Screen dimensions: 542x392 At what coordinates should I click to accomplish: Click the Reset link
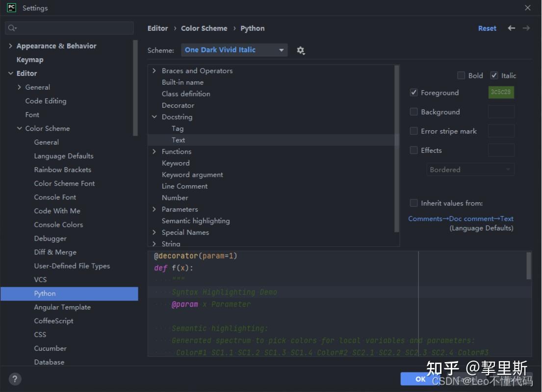tap(487, 28)
